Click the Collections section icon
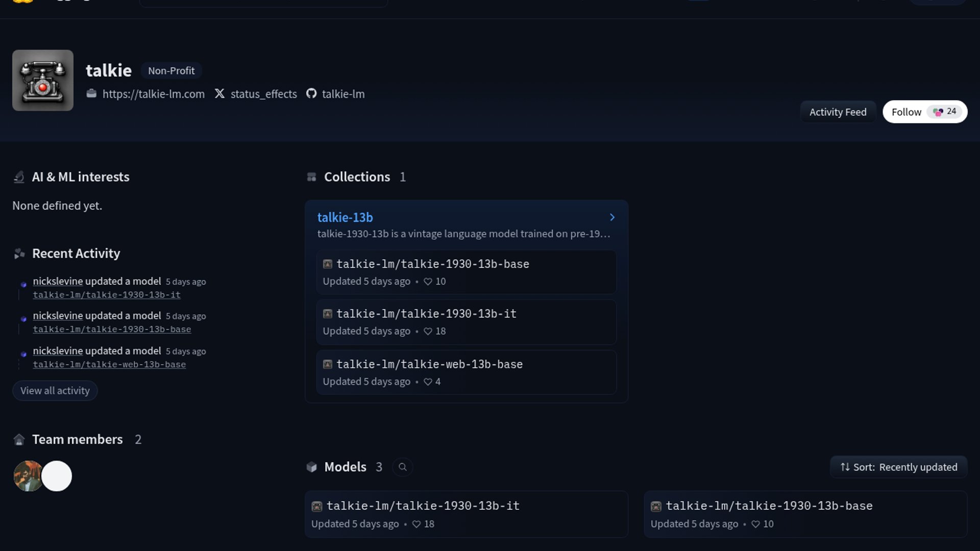980x551 pixels. pos(311,177)
